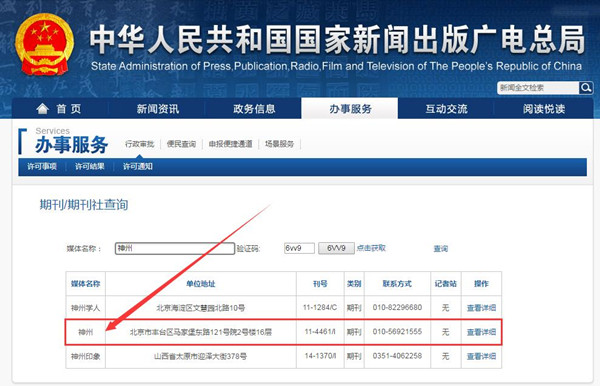
Task: Select the 便民查询 sub-menu item
Action: click(181, 144)
